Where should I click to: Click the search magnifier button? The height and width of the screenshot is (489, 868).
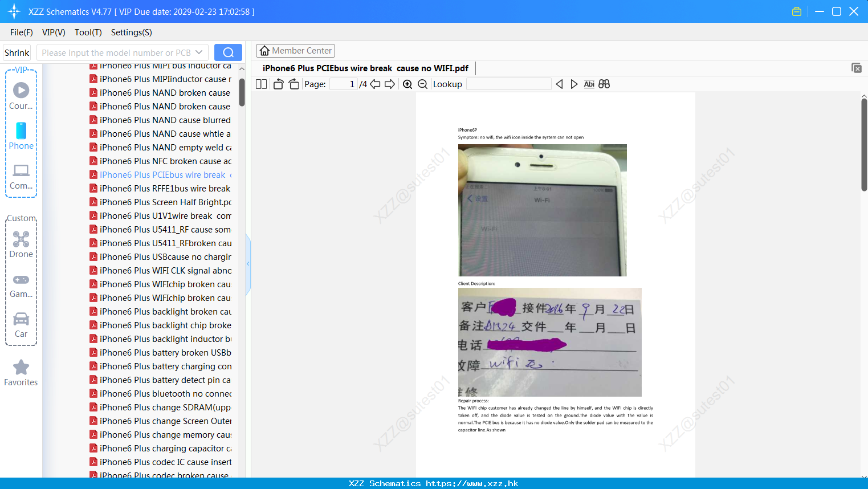coord(228,52)
